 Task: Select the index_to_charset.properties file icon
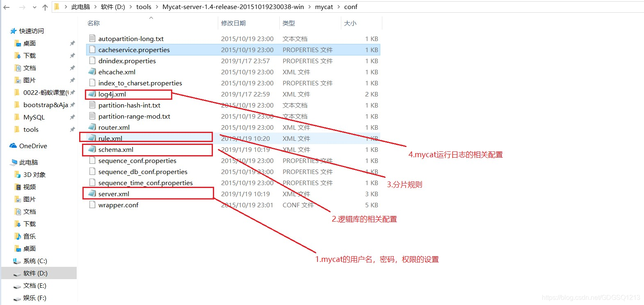(92, 83)
